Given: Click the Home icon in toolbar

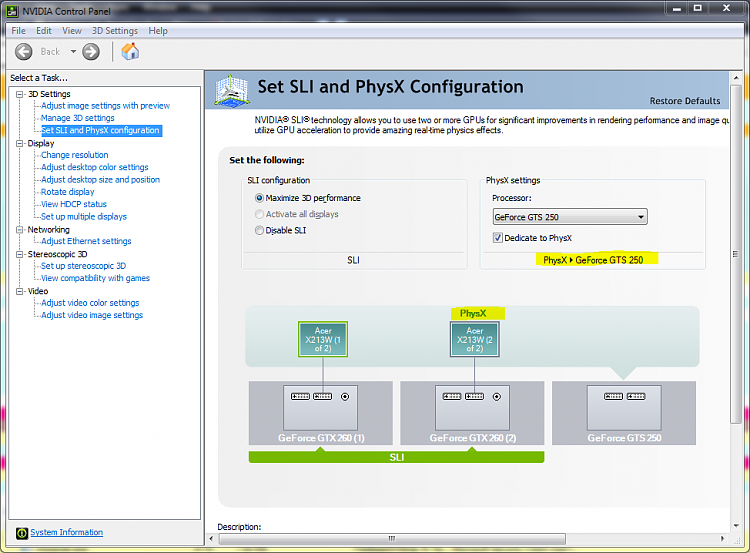Looking at the screenshot, I should (x=130, y=51).
